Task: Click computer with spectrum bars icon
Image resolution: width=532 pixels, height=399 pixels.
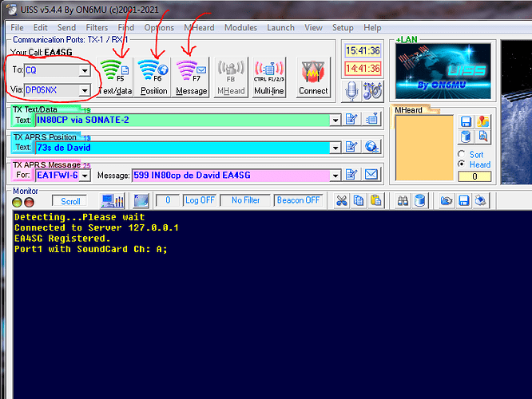Action: tap(113, 200)
